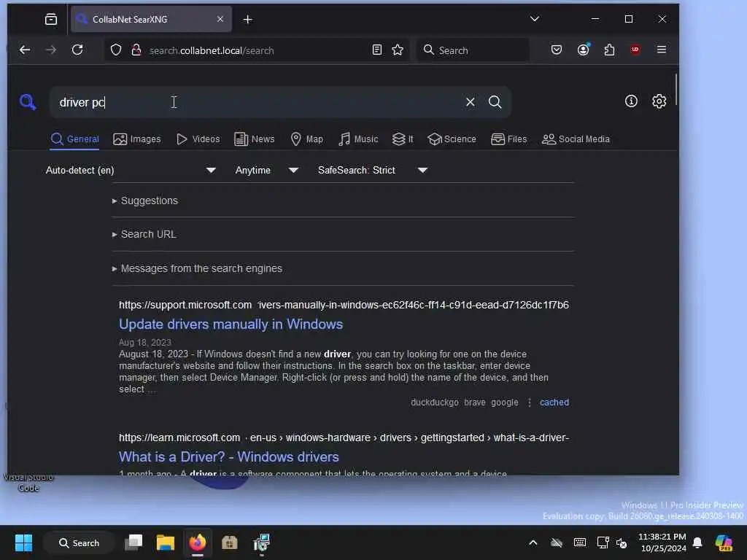Click the page vertical scrollbar
Screen dimensions: 747x560
click(676, 90)
